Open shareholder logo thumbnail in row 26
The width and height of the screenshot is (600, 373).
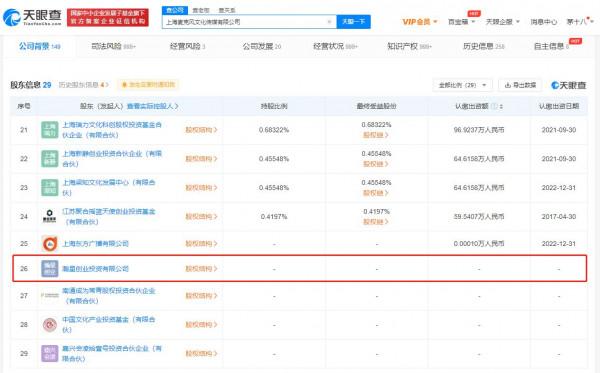click(x=50, y=269)
